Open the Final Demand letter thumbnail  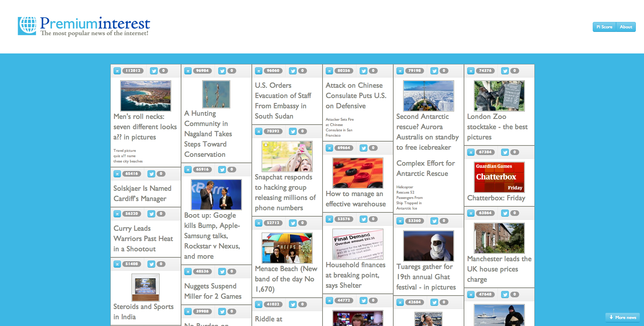pos(358,244)
